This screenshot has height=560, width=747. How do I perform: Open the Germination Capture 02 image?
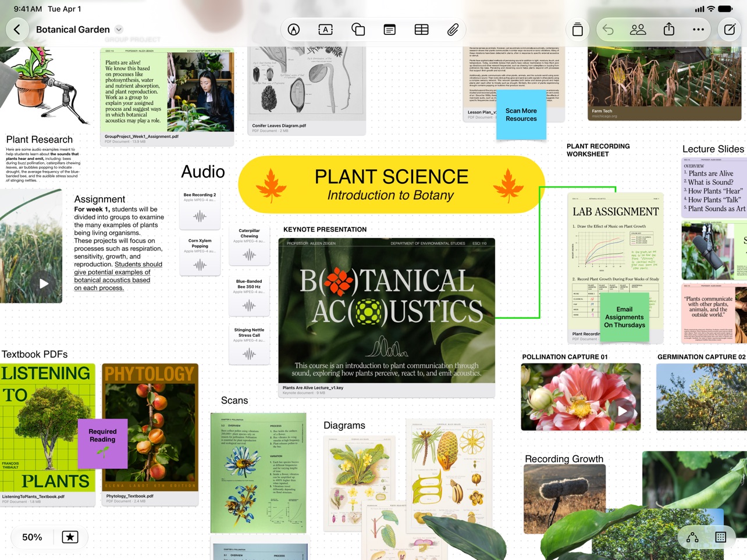point(702,397)
